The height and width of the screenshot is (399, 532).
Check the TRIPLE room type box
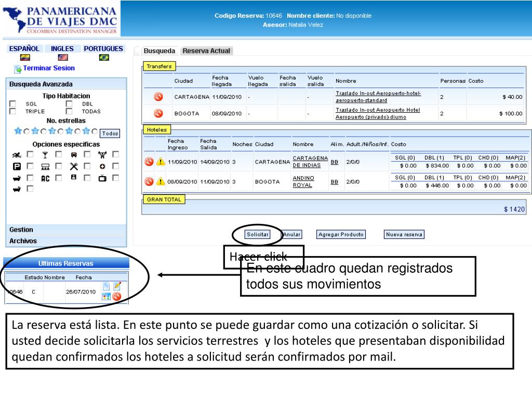(x=13, y=111)
